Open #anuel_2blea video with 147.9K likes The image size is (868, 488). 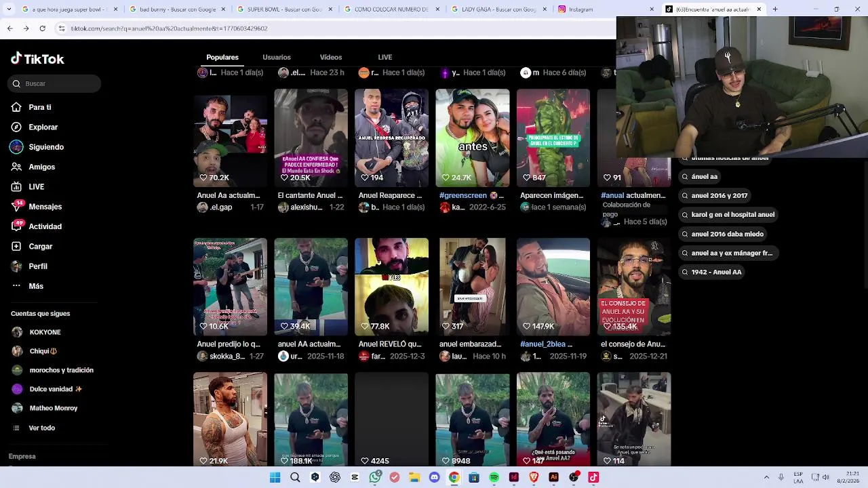click(553, 287)
